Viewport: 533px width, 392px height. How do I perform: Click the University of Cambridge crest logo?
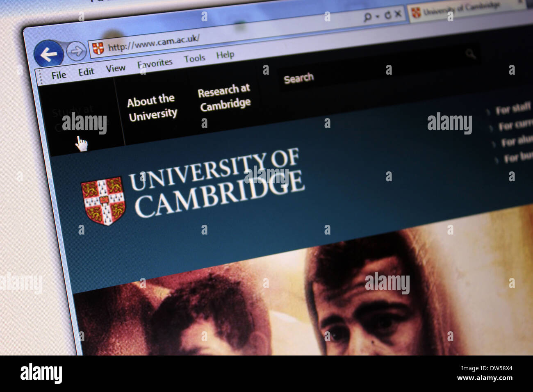[103, 201]
